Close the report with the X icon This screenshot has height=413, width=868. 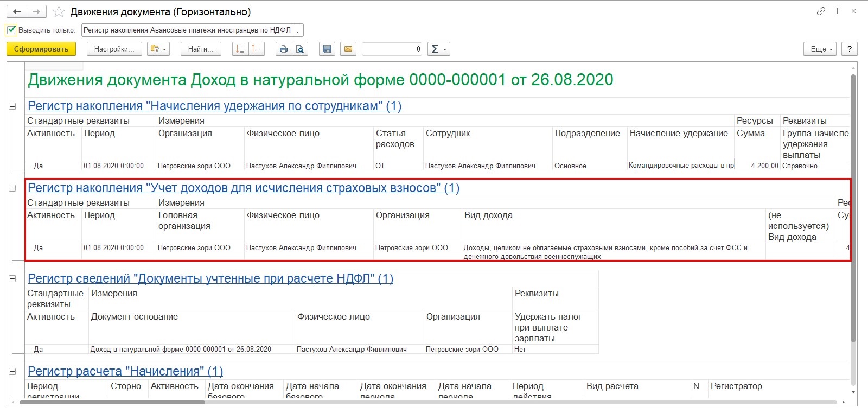[x=853, y=11]
